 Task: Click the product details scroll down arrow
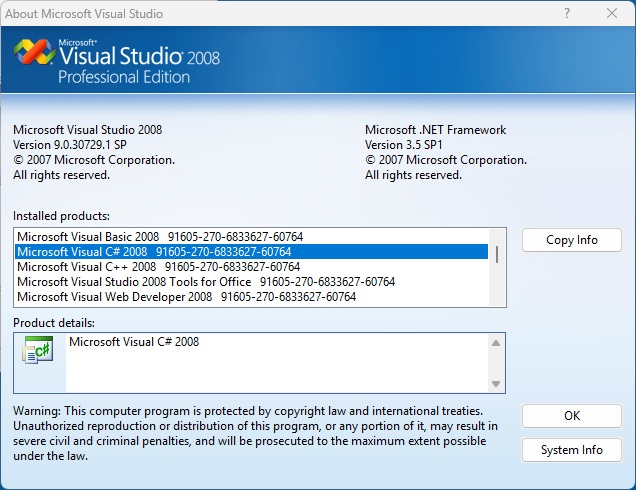coord(496,383)
